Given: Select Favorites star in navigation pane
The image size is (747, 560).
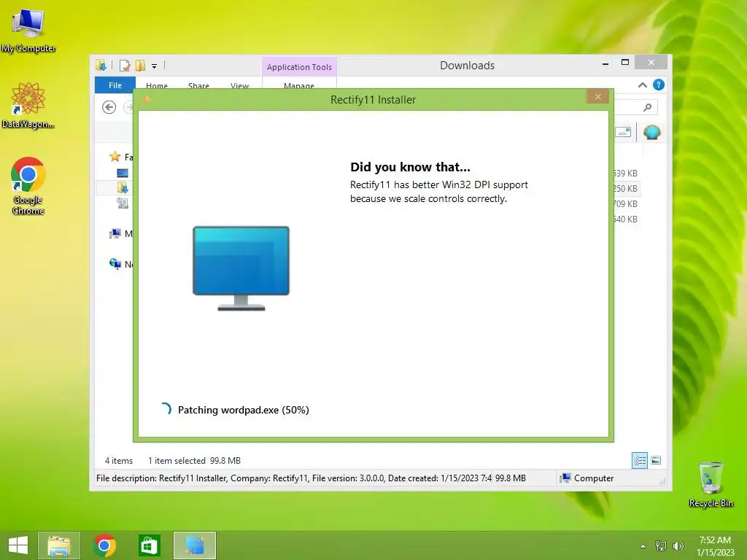Looking at the screenshot, I should pos(115,157).
